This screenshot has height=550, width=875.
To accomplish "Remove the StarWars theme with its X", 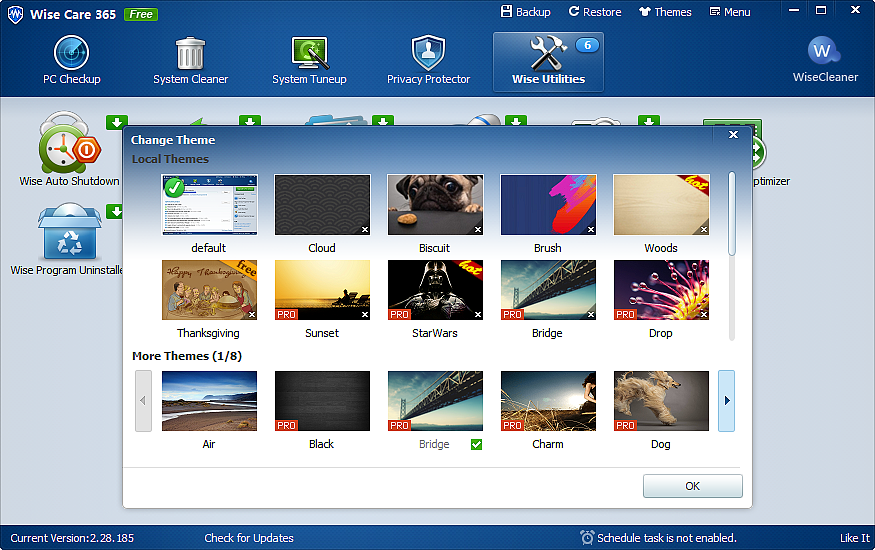I will 478,315.
